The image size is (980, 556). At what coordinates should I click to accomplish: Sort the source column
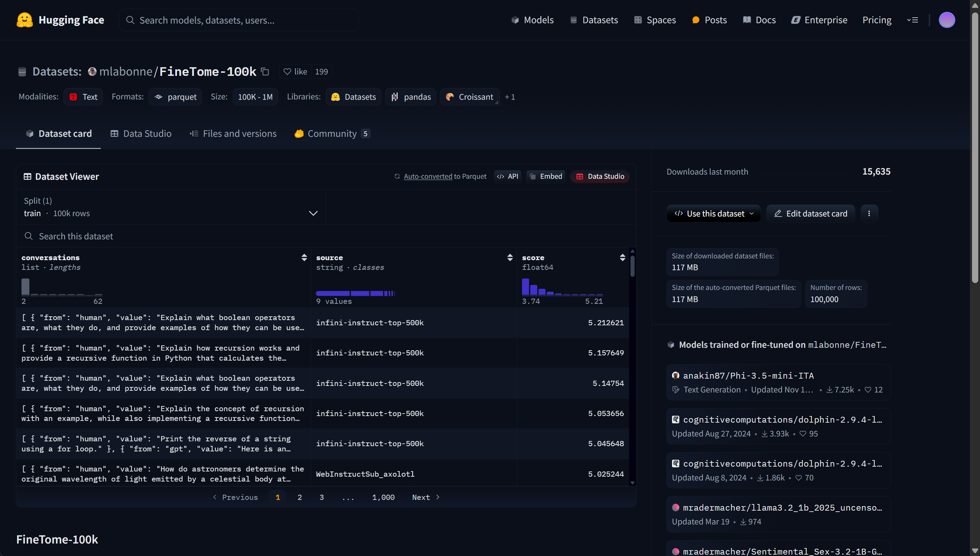tap(510, 257)
